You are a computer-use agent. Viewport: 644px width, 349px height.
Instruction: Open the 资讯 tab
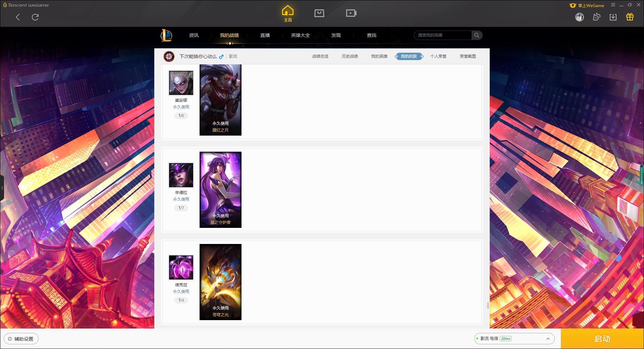(x=194, y=35)
